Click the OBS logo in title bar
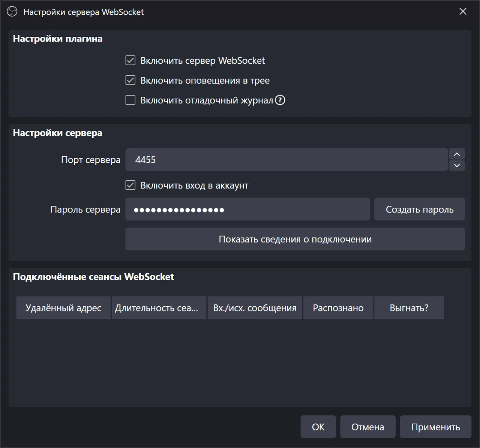 point(12,12)
